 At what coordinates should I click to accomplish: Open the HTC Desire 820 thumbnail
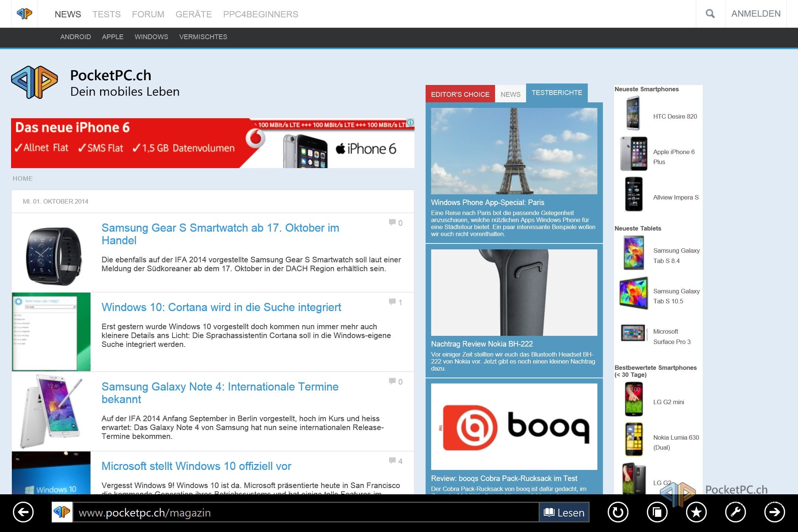pos(633,113)
